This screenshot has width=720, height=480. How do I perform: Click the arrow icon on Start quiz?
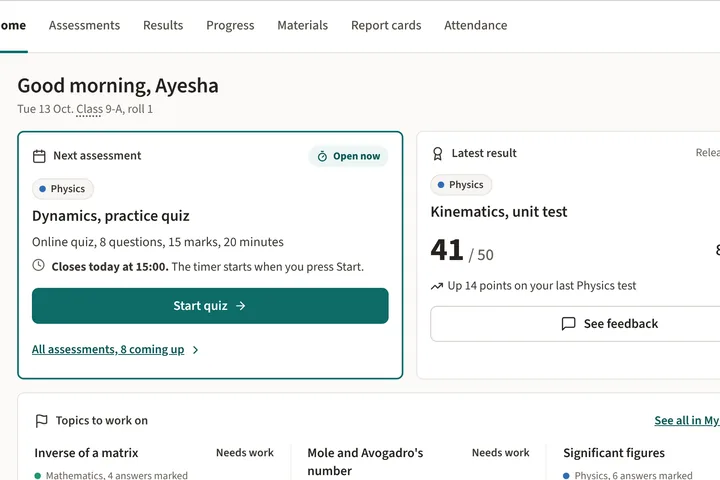241,306
